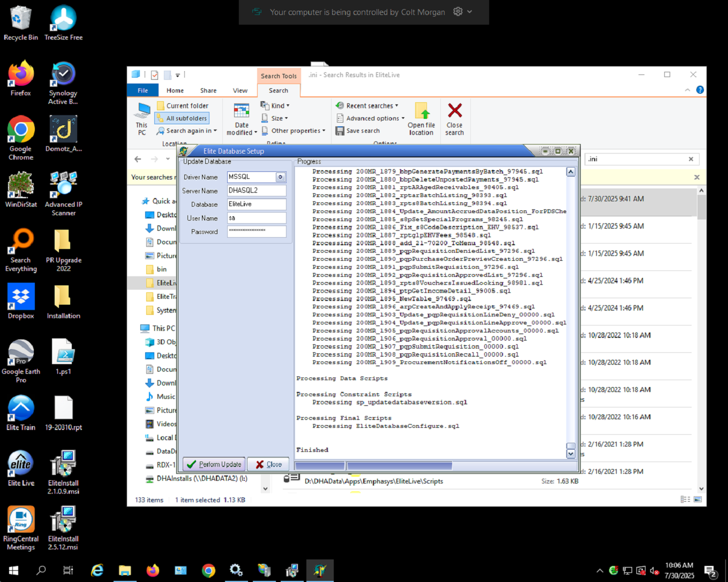The height and width of the screenshot is (582, 728).
Task: Open the File menu tab
Action: coord(142,90)
